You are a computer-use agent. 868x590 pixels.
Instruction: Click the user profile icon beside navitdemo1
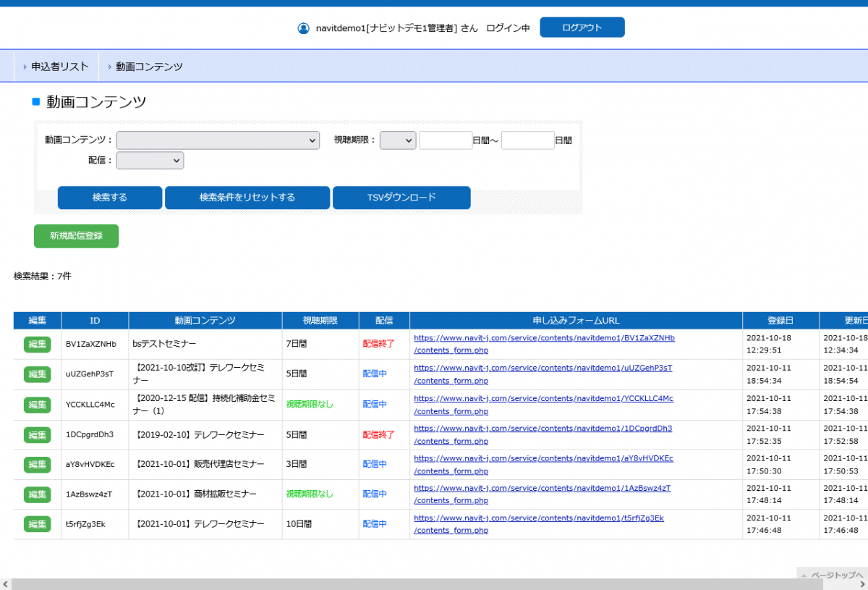(x=303, y=28)
